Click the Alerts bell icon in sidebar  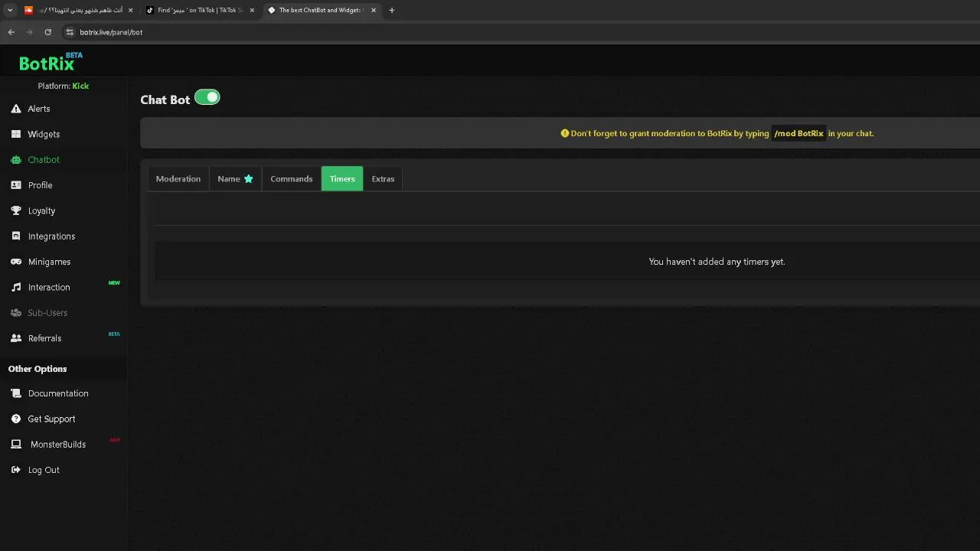(16, 109)
